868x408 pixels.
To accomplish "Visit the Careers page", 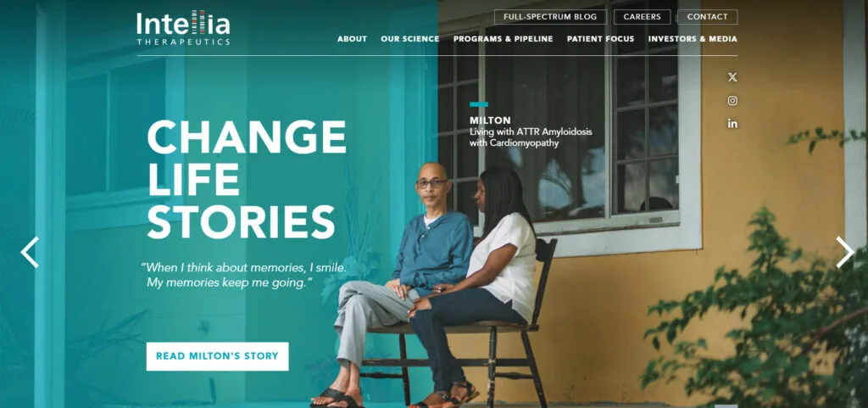I will 643,17.
